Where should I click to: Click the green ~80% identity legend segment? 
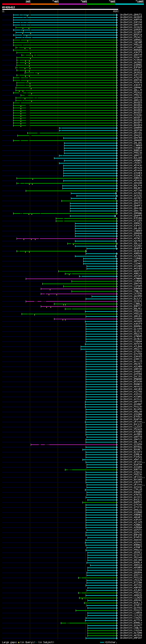101,4
